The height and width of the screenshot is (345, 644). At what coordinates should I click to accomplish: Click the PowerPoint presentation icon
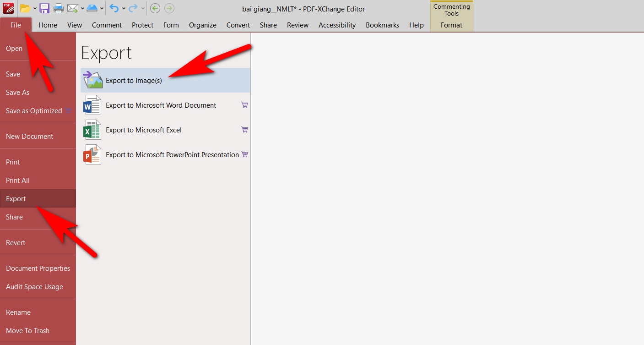[92, 154]
